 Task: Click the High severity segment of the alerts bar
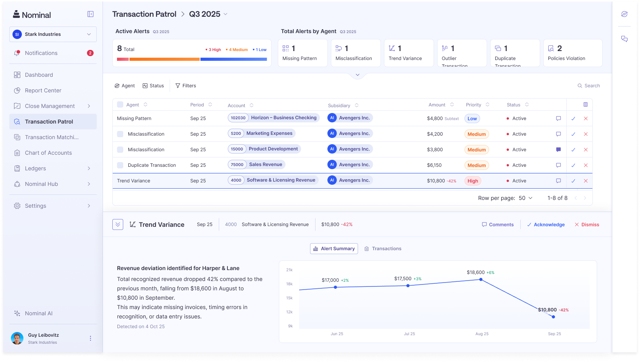pyautogui.click(x=122, y=59)
